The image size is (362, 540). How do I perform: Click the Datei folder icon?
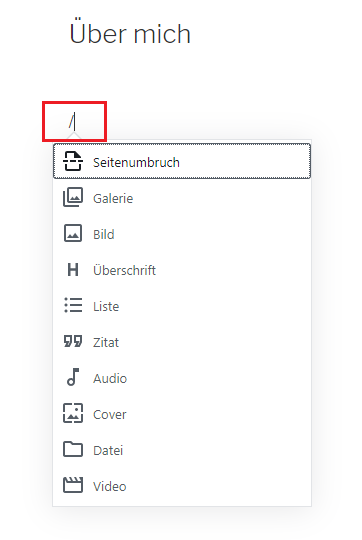point(73,449)
